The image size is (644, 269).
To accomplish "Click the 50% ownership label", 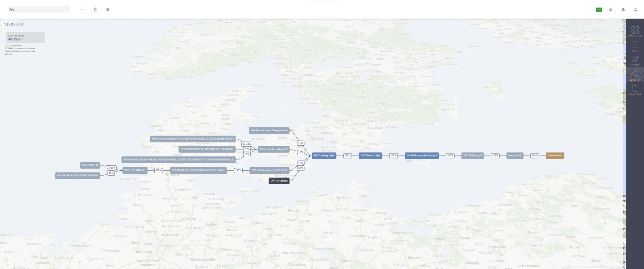I will click(301, 168).
